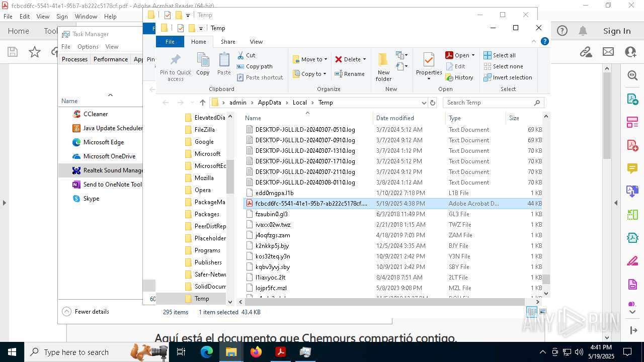Switch to large icons view button

542,312
